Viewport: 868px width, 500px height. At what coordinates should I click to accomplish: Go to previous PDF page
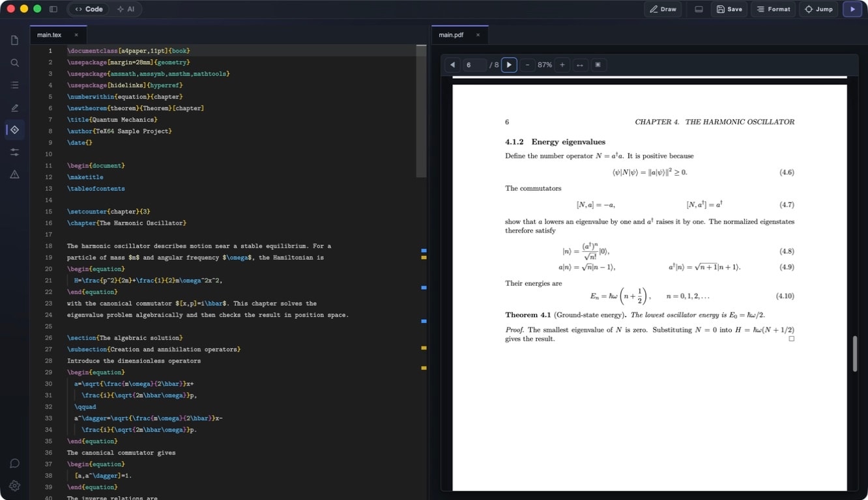click(452, 65)
